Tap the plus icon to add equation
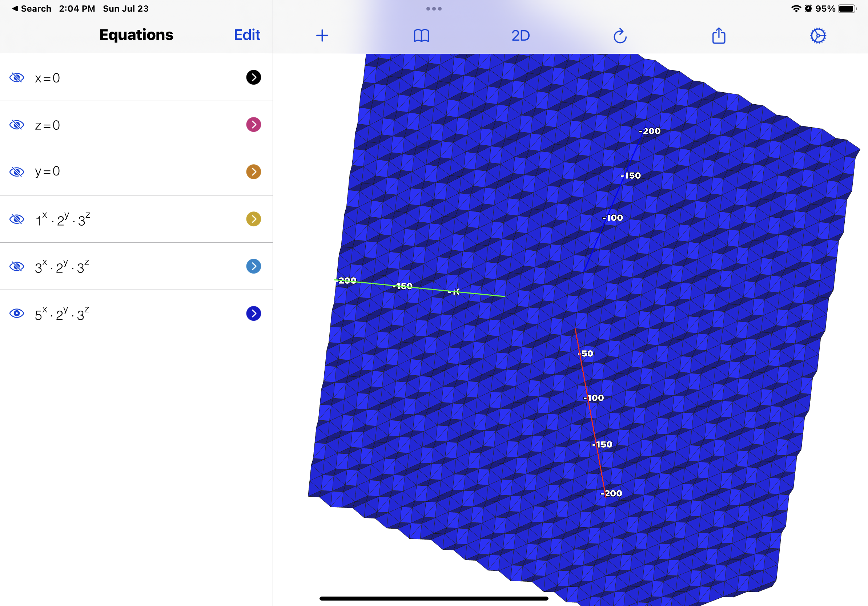This screenshot has width=868, height=606. click(322, 36)
